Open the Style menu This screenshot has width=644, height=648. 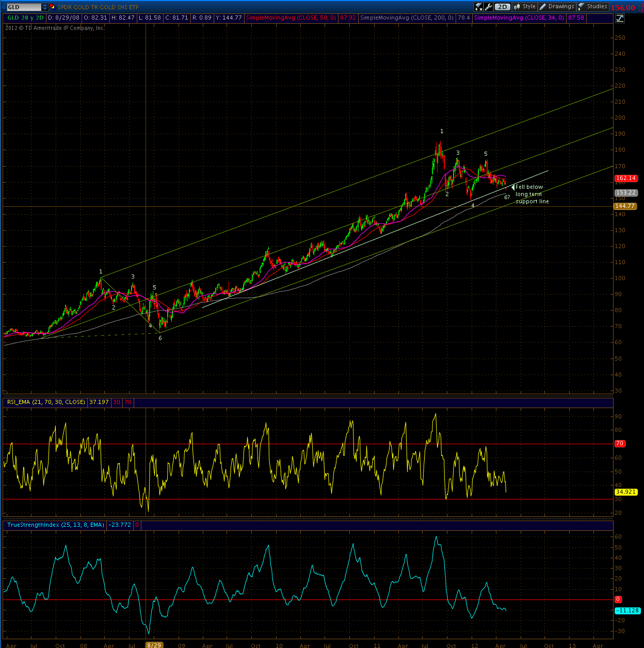click(x=524, y=7)
